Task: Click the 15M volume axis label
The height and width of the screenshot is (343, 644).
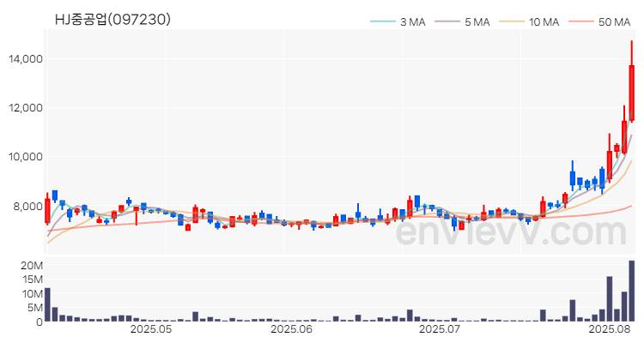Action: (32, 280)
